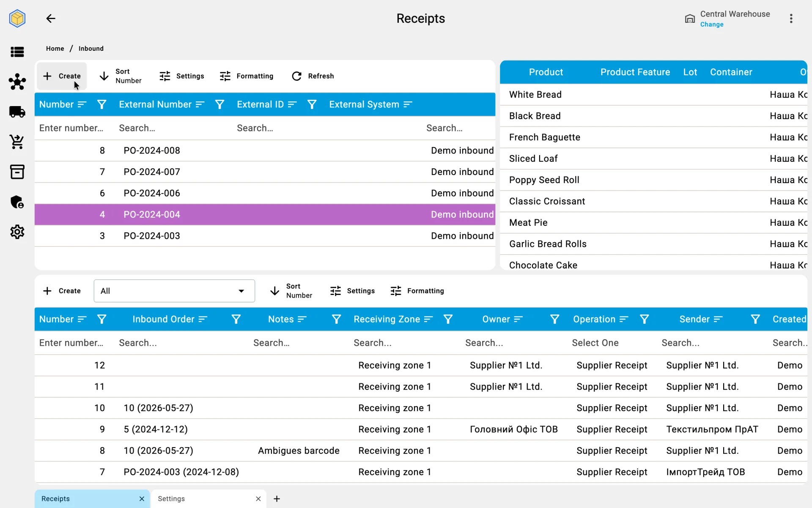This screenshot has width=812, height=508.
Task: Open receipt 5 (2024-12-12)
Action: point(420,429)
